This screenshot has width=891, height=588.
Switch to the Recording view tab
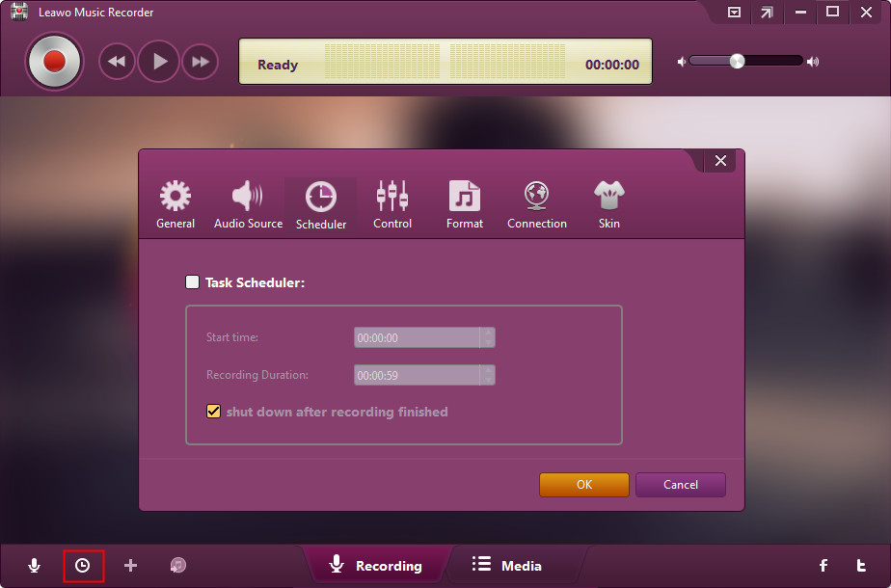click(x=376, y=565)
